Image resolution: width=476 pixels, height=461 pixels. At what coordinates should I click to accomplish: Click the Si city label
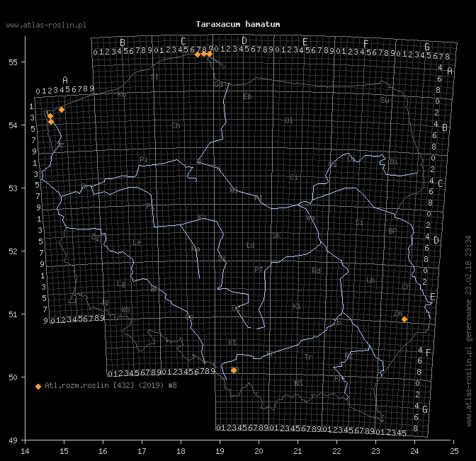tap(359, 222)
